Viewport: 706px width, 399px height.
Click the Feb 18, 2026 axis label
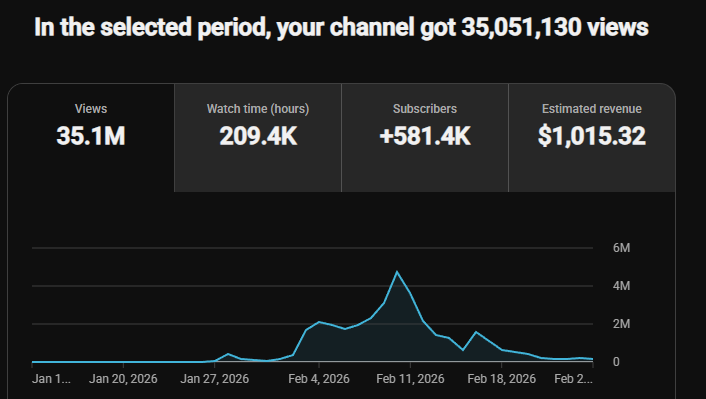click(x=502, y=379)
